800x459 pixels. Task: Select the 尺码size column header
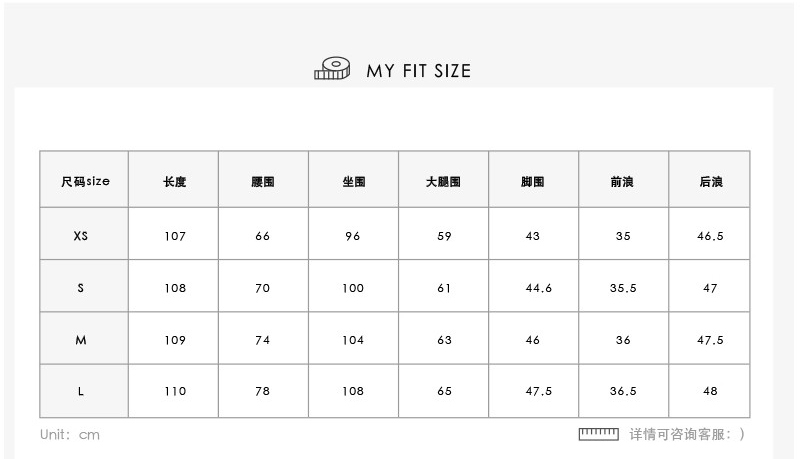tap(85, 181)
